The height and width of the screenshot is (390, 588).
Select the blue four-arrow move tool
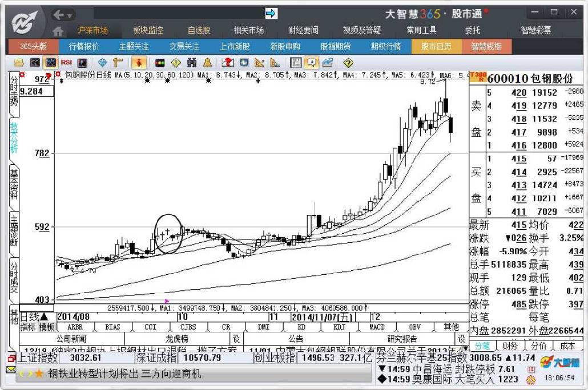point(102,63)
